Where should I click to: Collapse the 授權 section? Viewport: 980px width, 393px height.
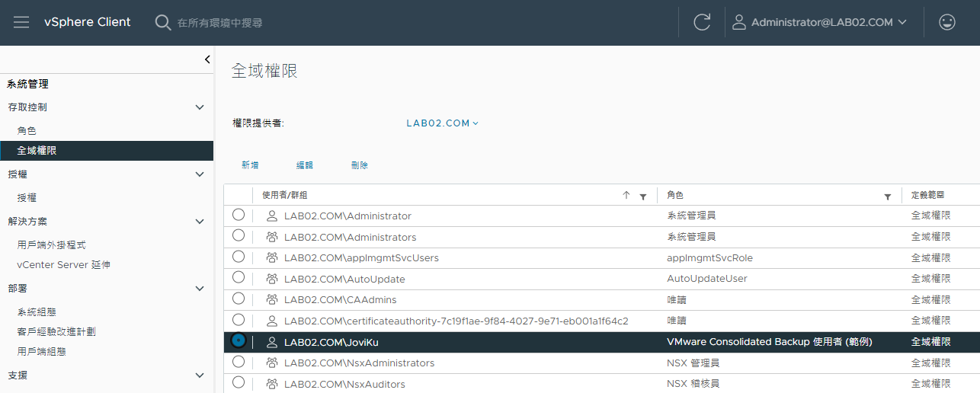pos(200,174)
